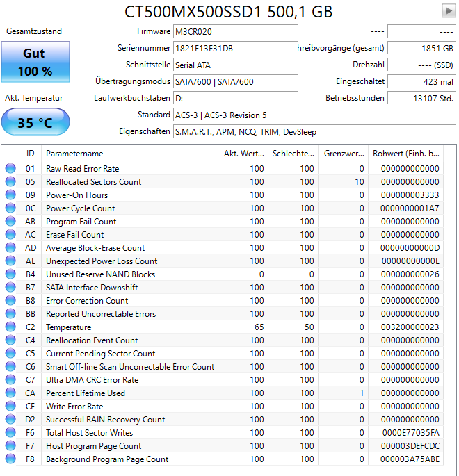The height and width of the screenshot is (476, 459).
Task: Select raw value 000003DEFCDC
Action: pos(410,446)
